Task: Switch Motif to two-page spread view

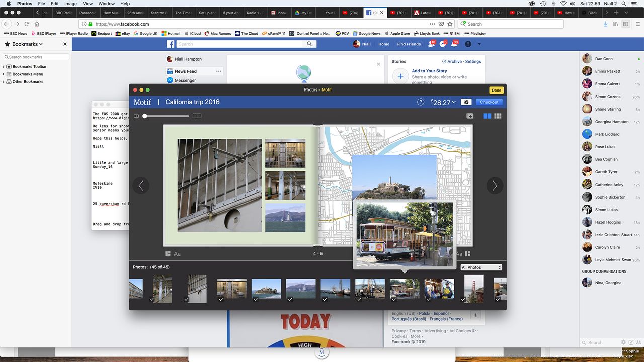Action: tap(487, 116)
